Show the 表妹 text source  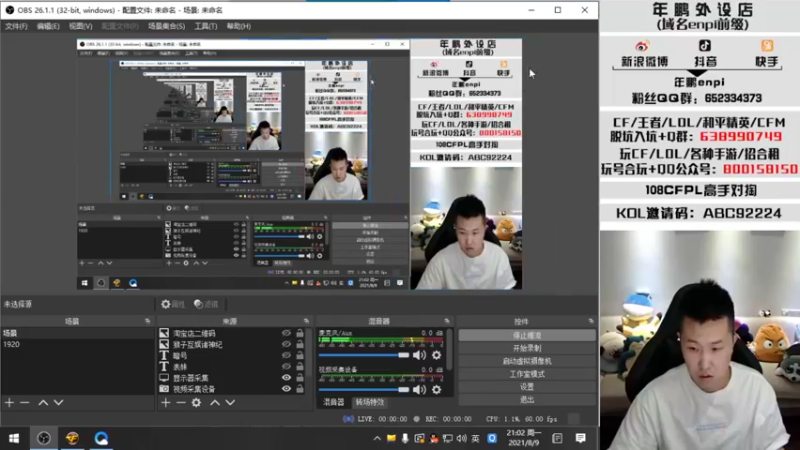tap(286, 367)
